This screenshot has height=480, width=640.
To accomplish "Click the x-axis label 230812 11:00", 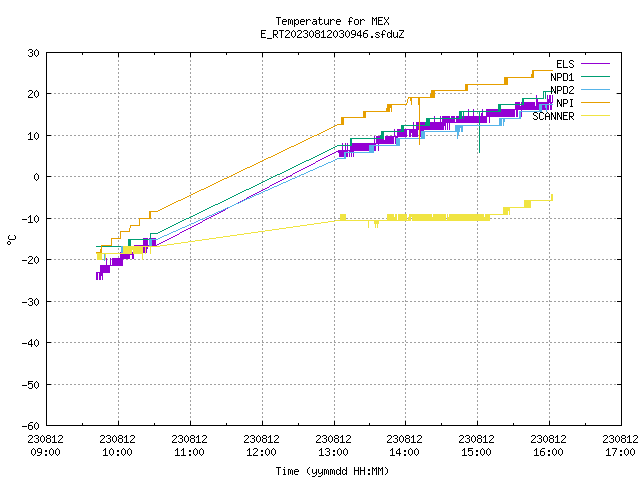I will point(189,446).
